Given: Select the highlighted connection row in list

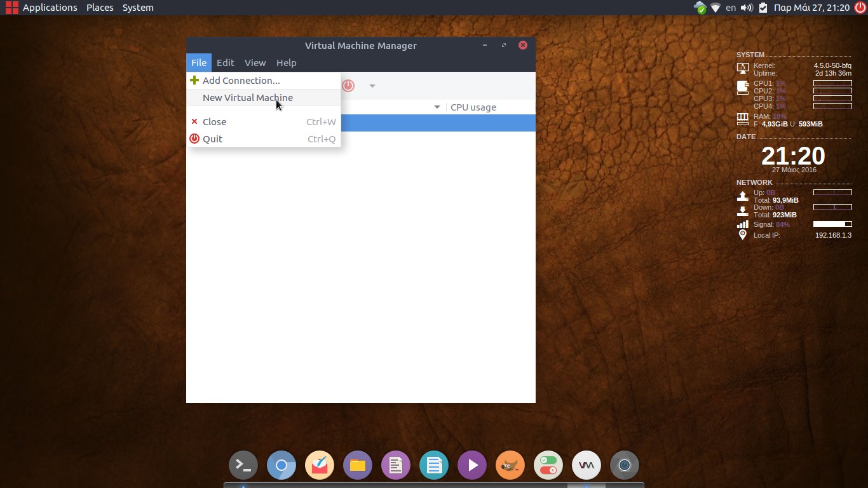Looking at the screenshot, I should pyautogui.click(x=438, y=123).
